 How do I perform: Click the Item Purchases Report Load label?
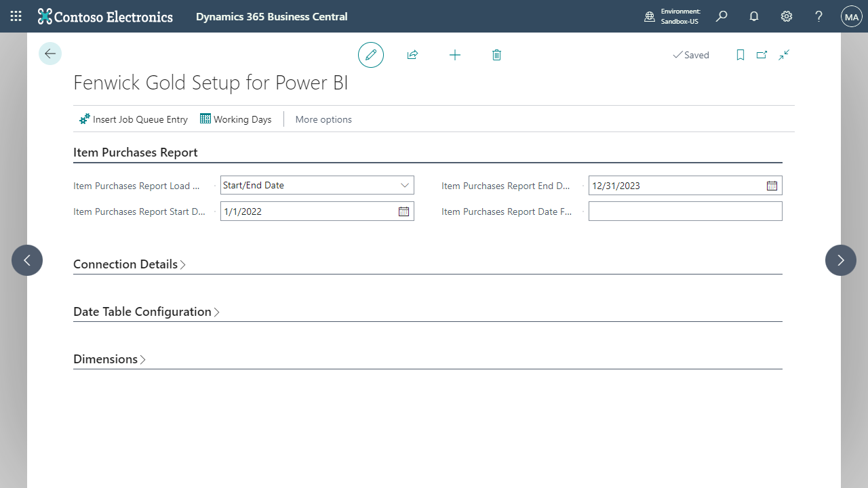(x=137, y=186)
